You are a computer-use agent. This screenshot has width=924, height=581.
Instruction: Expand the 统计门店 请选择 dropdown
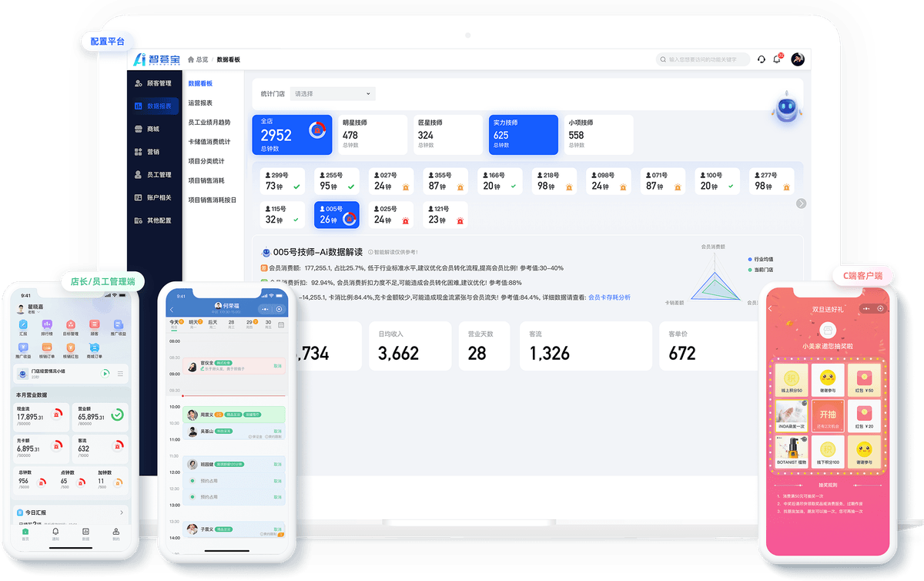(332, 94)
